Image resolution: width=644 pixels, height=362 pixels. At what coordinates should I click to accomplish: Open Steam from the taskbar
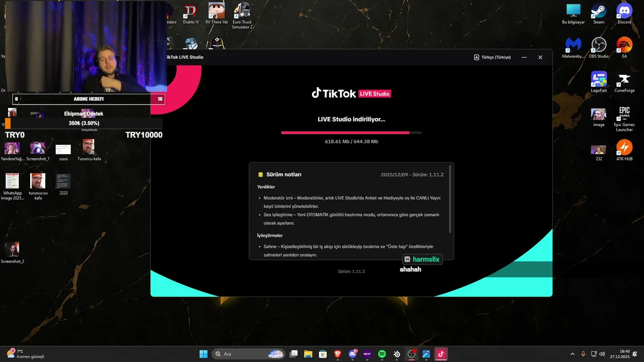click(397, 354)
